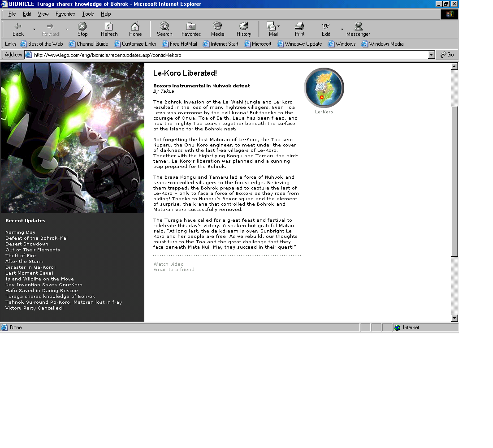Image resolution: width=493 pixels, height=448 pixels.
Task: Open the Internet Start shortcut
Action: tap(221, 44)
